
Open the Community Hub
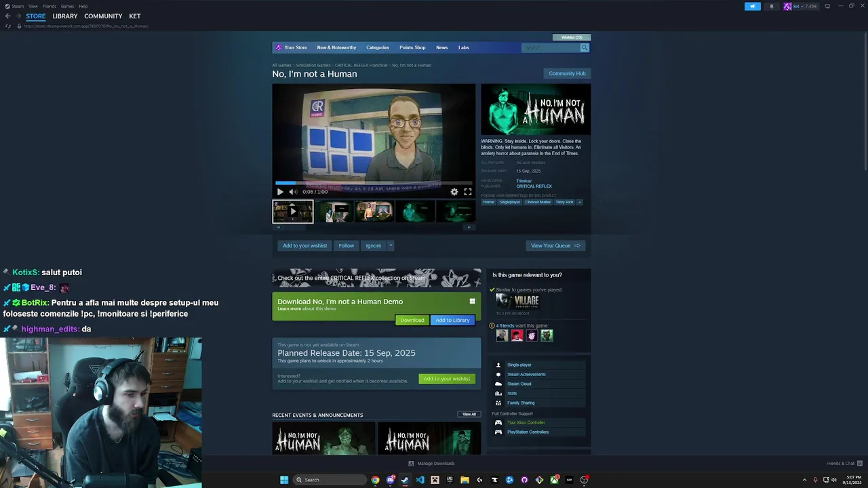(567, 73)
